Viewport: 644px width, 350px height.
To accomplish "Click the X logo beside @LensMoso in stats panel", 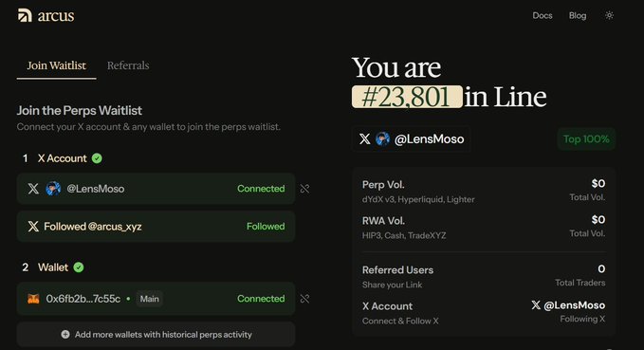I will pos(536,304).
